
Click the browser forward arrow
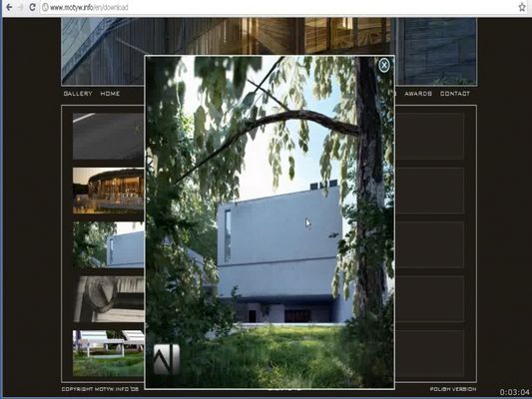[20, 7]
